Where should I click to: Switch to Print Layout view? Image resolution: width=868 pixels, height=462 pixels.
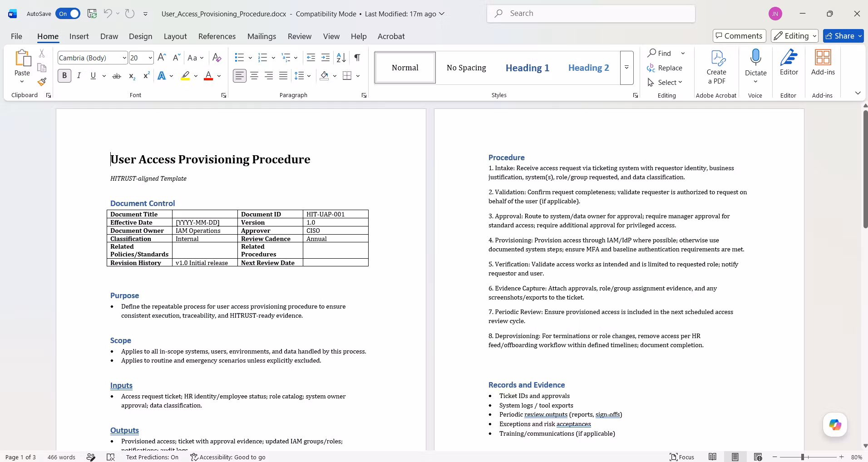[735, 457]
